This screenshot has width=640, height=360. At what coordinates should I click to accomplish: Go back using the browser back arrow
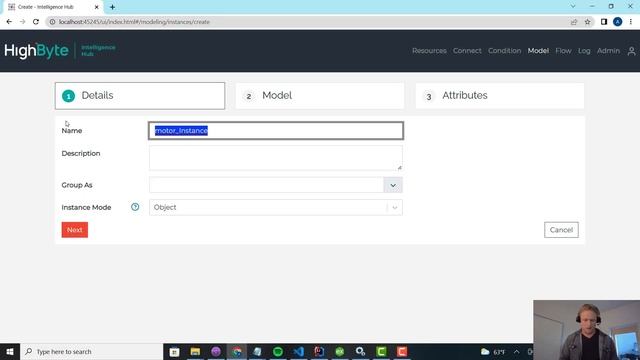coord(9,22)
